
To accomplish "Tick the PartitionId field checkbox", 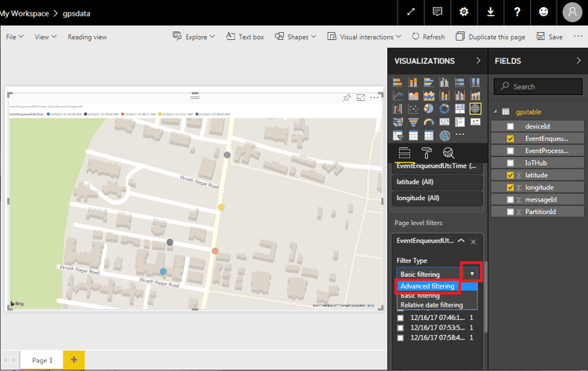I will (510, 212).
